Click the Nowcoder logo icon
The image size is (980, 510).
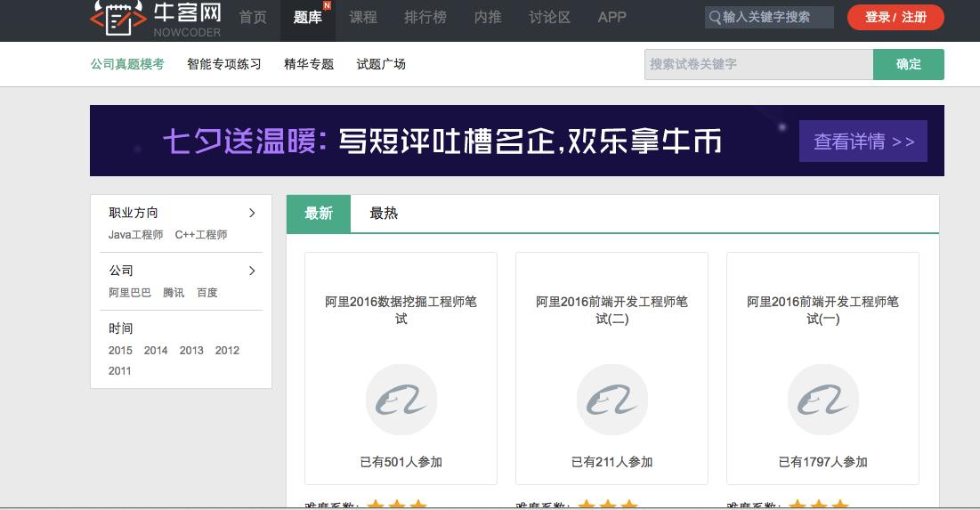click(117, 18)
